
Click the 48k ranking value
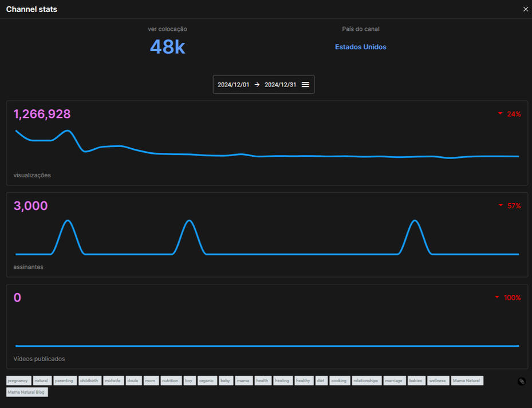click(x=167, y=47)
